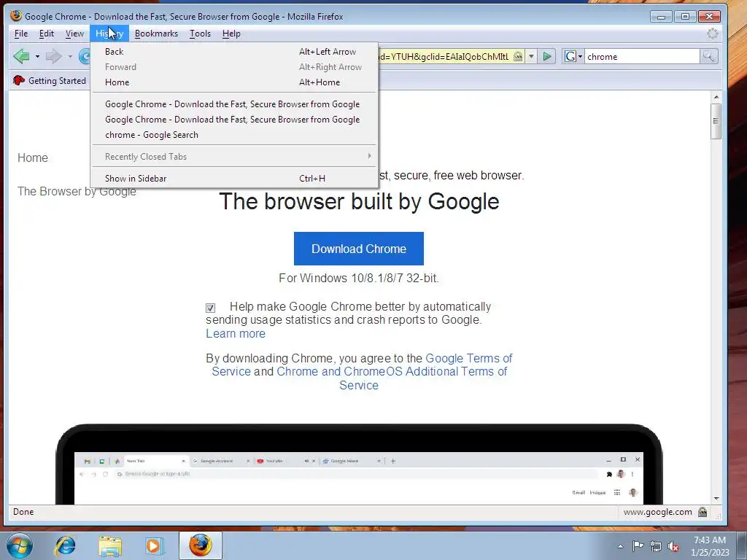Open the Edit menu
This screenshot has height=560, width=747.
coord(46,34)
